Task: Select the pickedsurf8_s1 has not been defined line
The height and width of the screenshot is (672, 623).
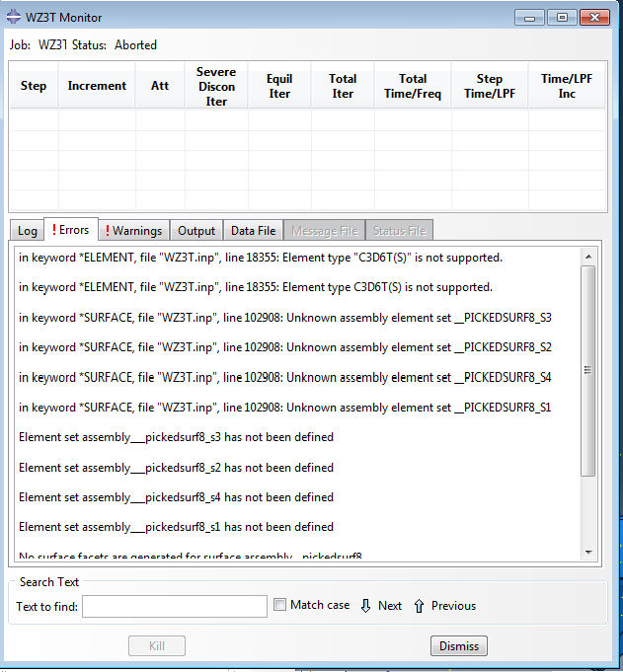Action: click(176, 527)
